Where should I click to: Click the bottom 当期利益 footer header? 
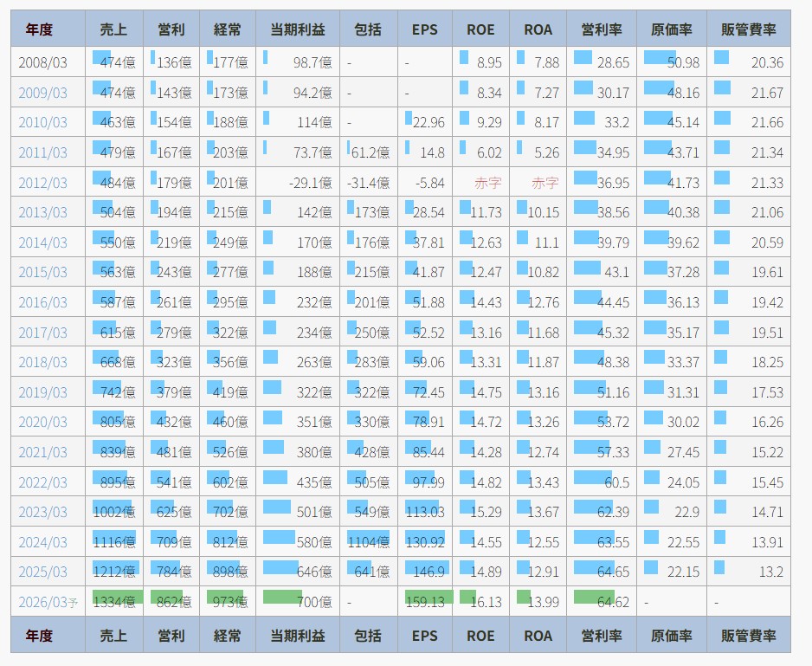pyautogui.click(x=298, y=635)
